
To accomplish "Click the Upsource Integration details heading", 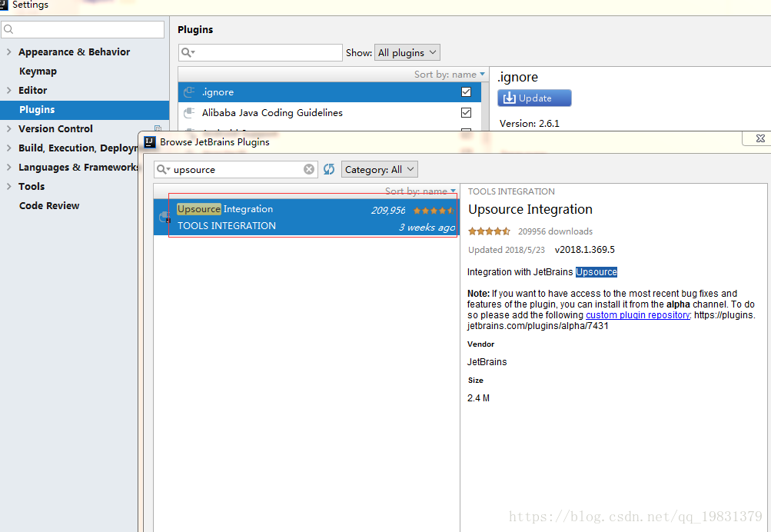I will point(530,209).
